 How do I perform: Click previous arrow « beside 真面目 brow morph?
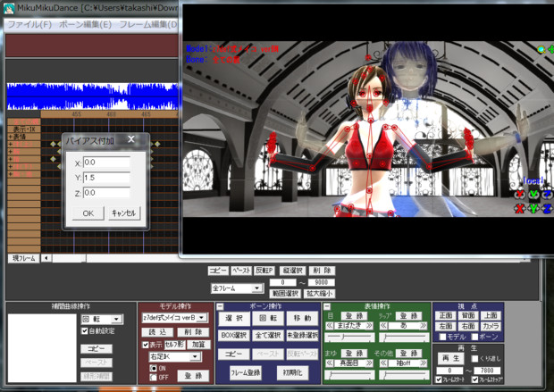[330, 363]
